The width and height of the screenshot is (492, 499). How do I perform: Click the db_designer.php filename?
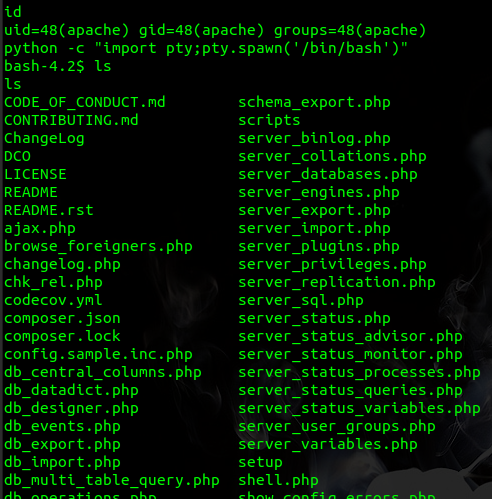pos(71,409)
